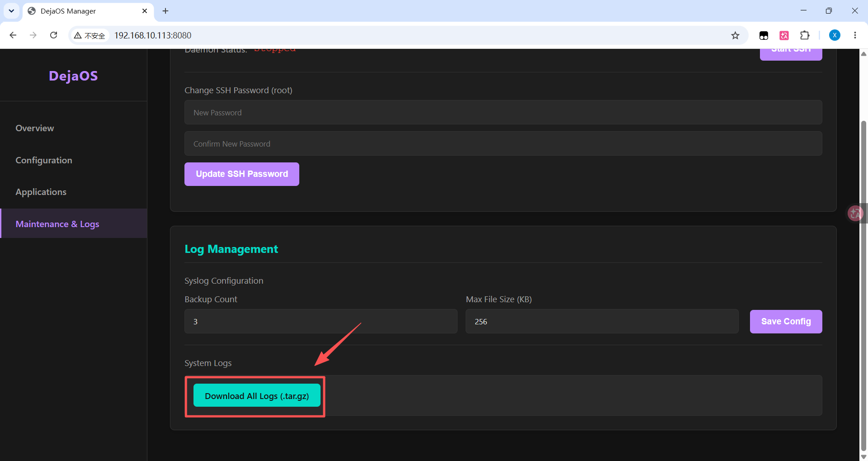Click the DejaOS logo title
868x461 pixels.
73,76
